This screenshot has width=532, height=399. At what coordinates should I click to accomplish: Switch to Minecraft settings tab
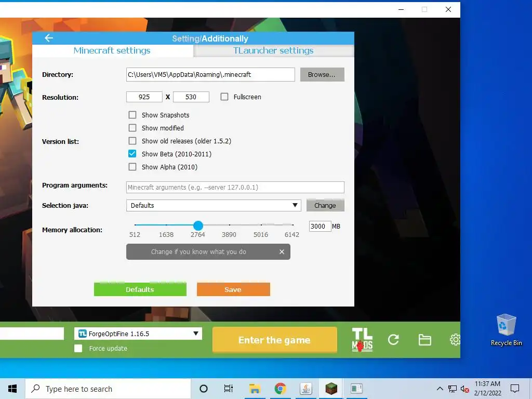pos(112,50)
